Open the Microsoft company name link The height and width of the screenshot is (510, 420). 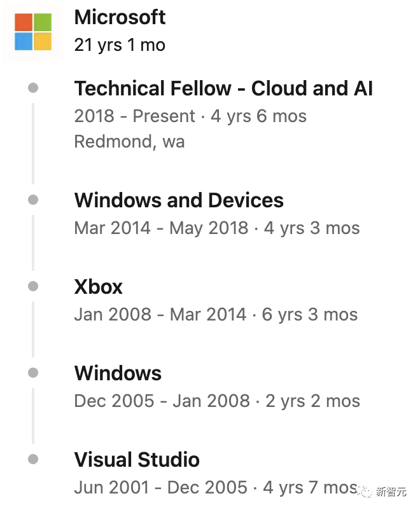[120, 17]
